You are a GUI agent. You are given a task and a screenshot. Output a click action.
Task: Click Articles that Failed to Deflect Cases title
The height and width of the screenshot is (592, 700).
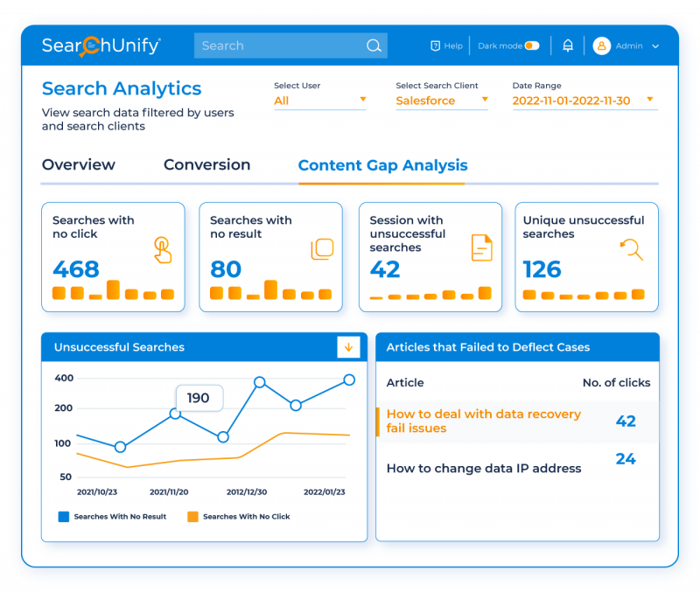pyautogui.click(x=488, y=347)
